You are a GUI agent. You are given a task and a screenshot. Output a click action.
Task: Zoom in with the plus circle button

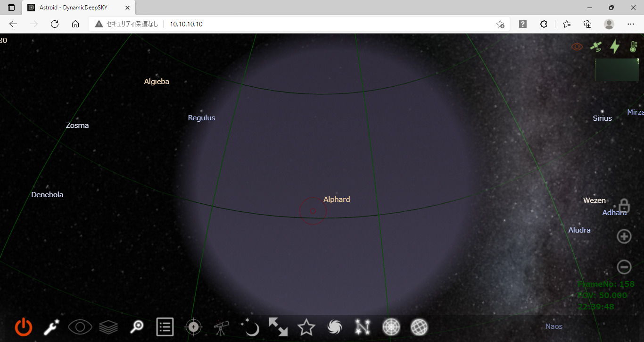coord(624,236)
